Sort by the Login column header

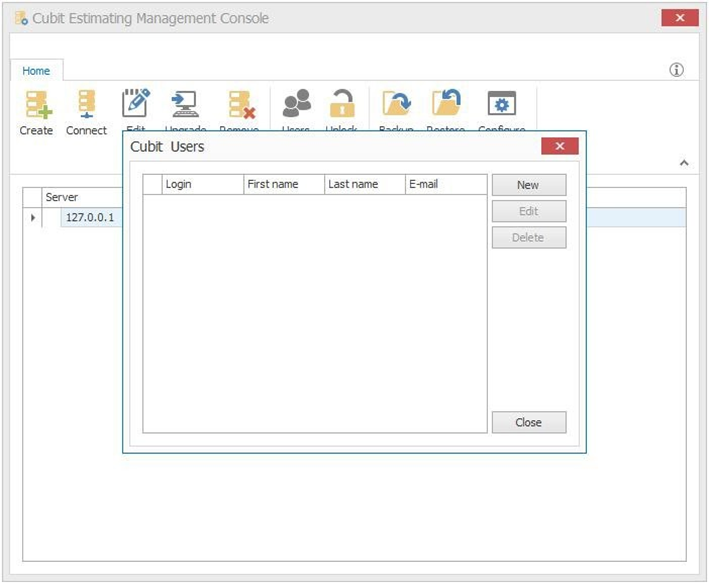tap(203, 184)
